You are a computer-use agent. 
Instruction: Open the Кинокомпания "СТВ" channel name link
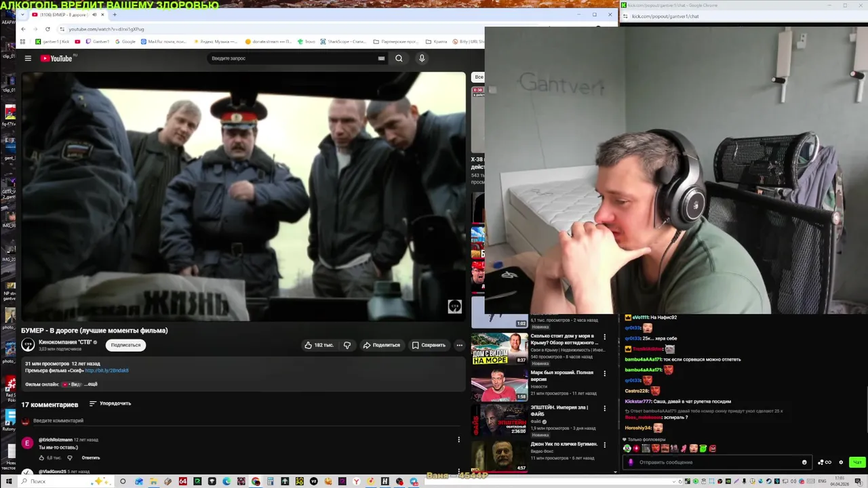click(65, 342)
